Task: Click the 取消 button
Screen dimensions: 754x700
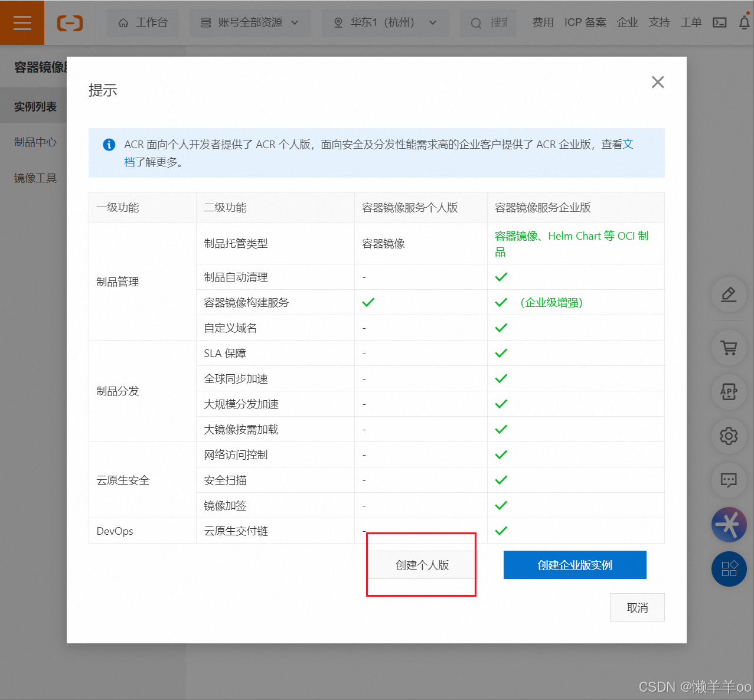Action: [x=637, y=607]
